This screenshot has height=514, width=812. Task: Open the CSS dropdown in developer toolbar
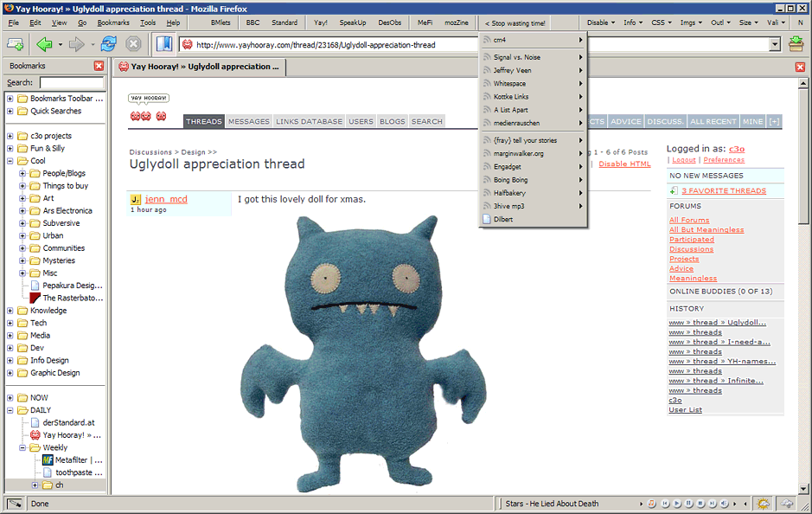[x=662, y=22]
